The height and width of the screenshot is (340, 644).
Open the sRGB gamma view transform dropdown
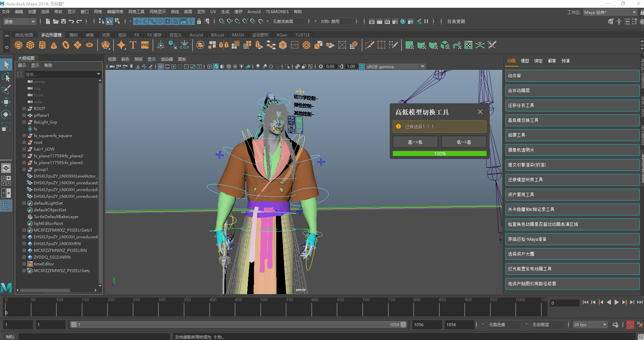click(422, 67)
